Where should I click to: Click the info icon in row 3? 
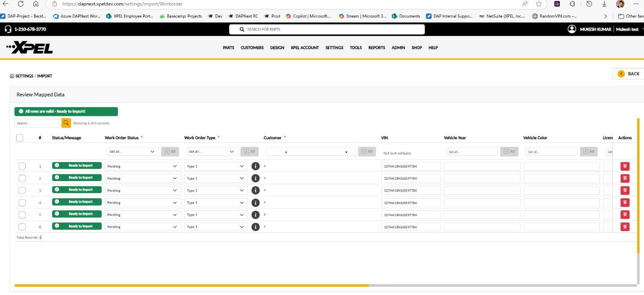pyautogui.click(x=256, y=191)
